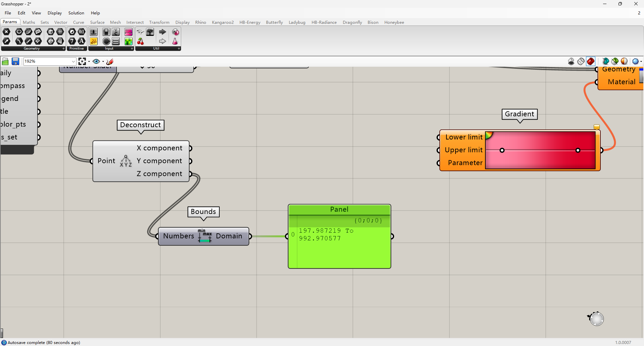Save document with blue floppy icon
This screenshot has width=644, height=346.
(x=15, y=61)
